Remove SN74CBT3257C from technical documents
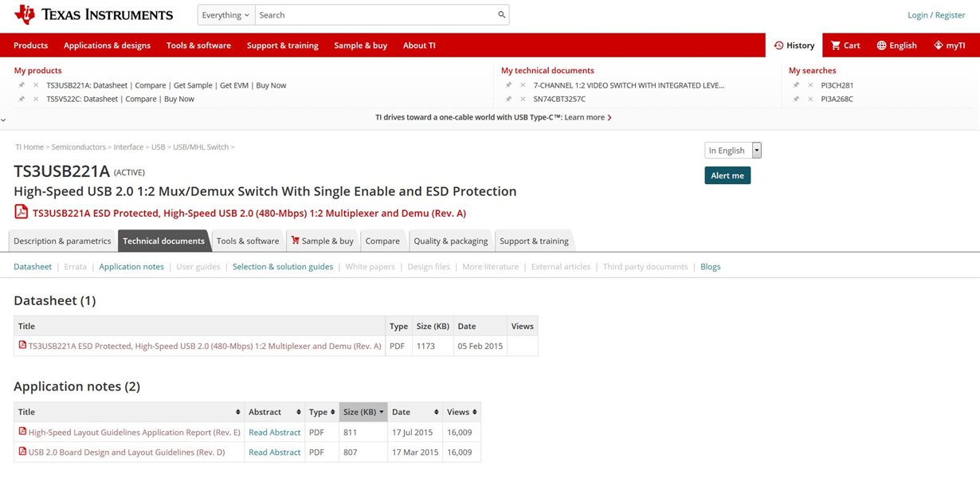This screenshot has height=478, width=980. [523, 99]
